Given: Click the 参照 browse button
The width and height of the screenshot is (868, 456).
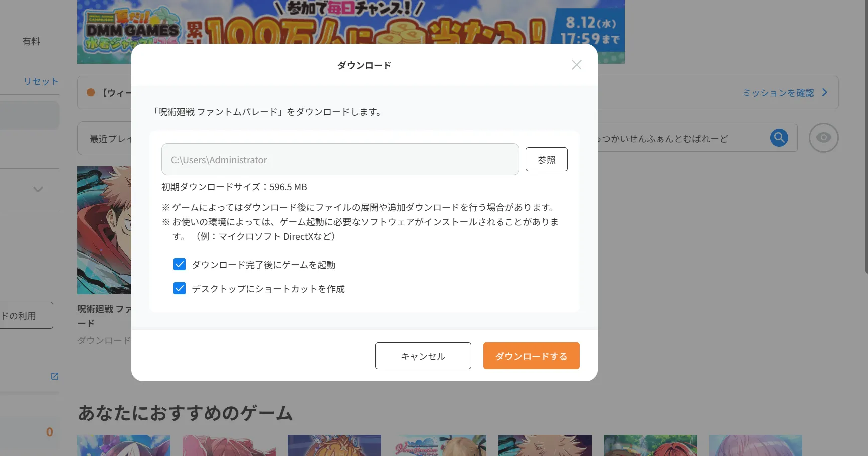Looking at the screenshot, I should [x=547, y=159].
